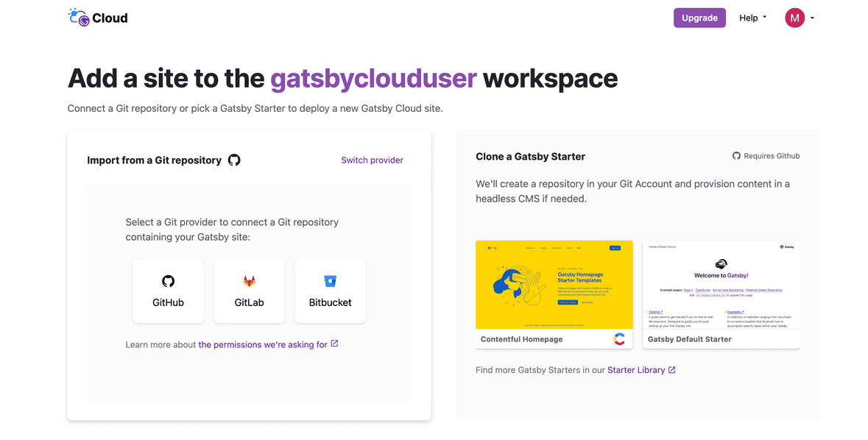Click the GitHub icon next to 'Requires Github'
Screen dimensions: 868x440
pos(736,155)
